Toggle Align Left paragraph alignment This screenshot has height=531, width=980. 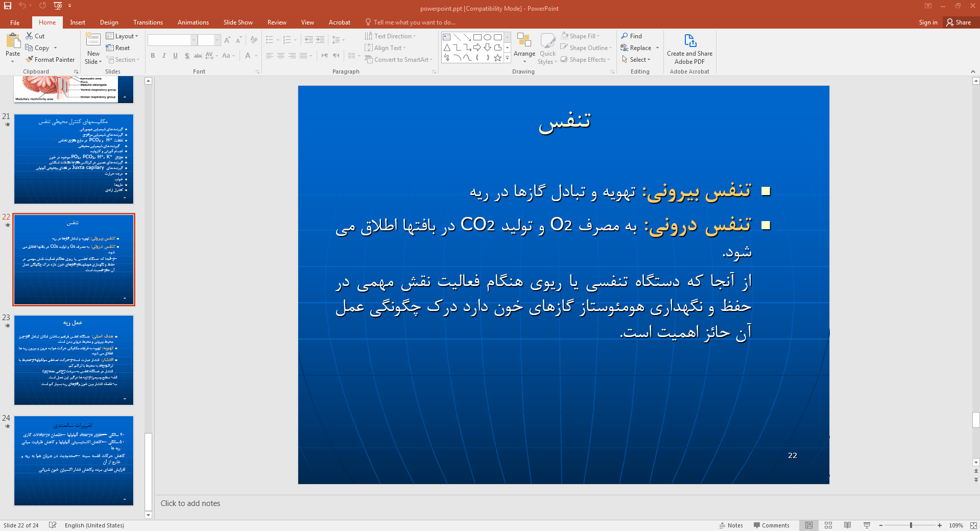point(270,56)
